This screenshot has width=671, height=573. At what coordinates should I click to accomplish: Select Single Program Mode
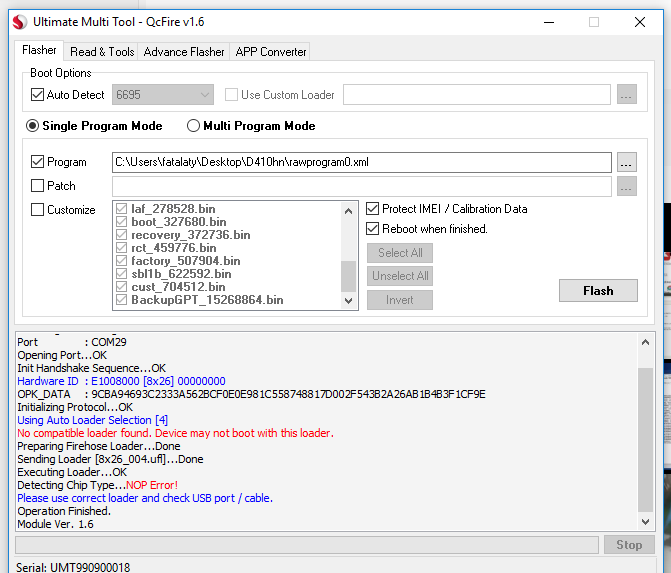(x=33, y=126)
